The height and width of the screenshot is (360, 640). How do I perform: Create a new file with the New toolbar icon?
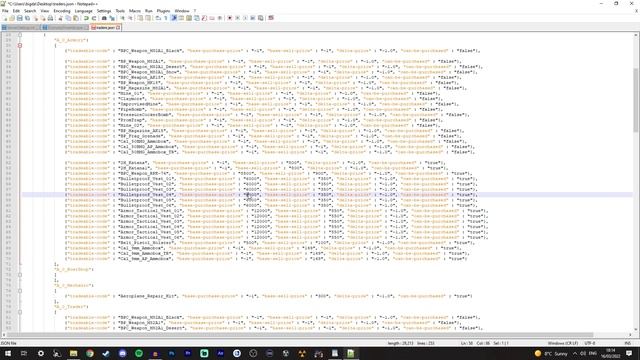pos(4,18)
